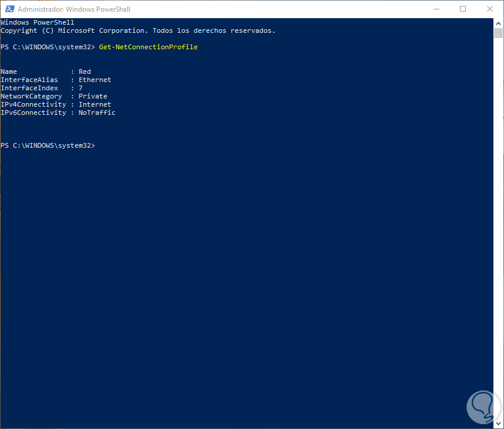
Task: Click the NetworkCategory value Private
Action: click(93, 96)
